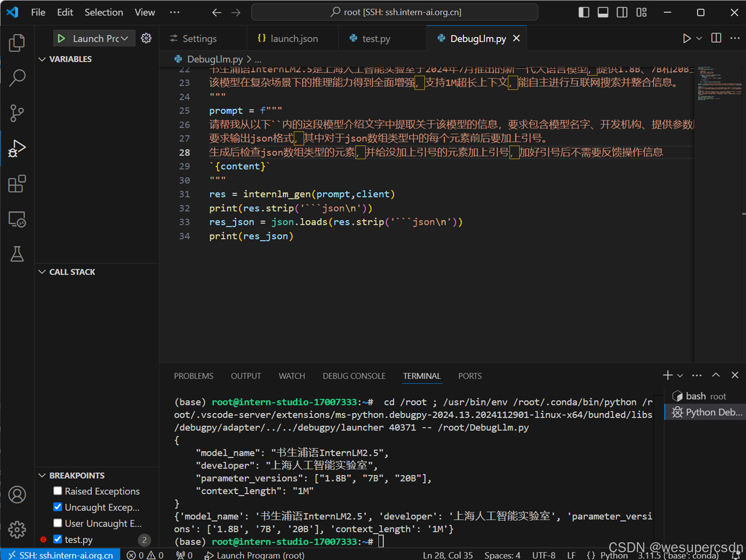Click the SSH remote host status button
746x560 pixels.
60,554
